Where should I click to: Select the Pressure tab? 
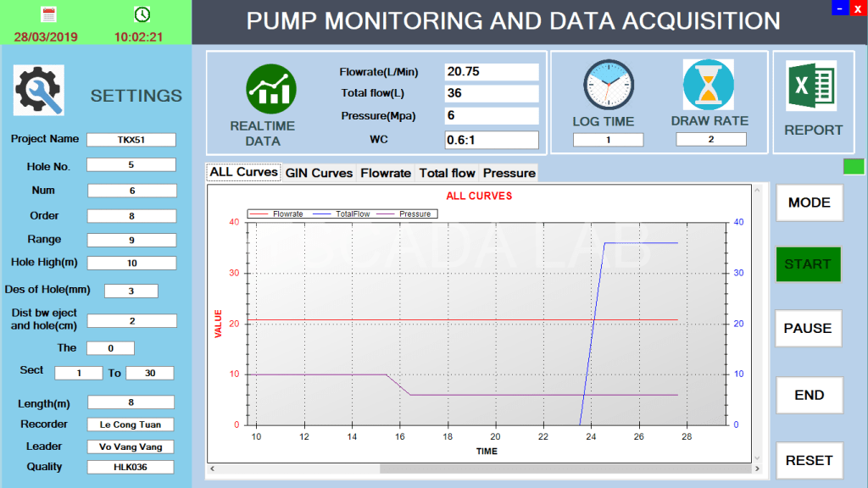coord(508,173)
